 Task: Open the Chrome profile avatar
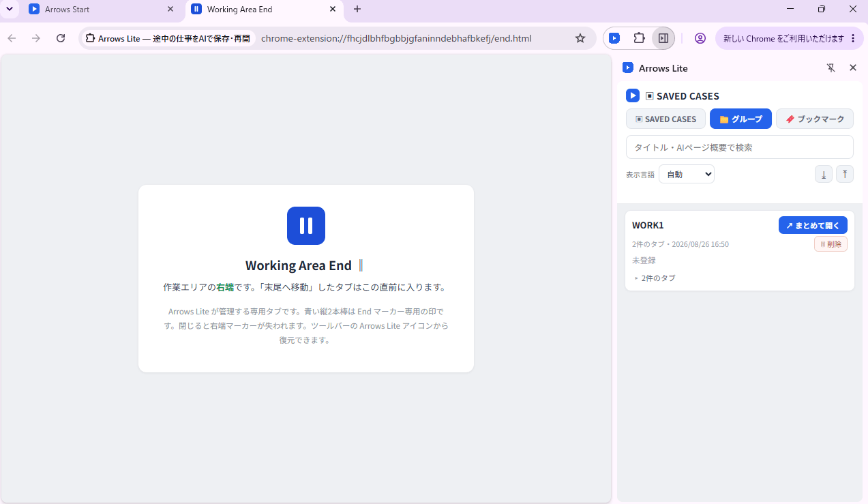coord(700,38)
